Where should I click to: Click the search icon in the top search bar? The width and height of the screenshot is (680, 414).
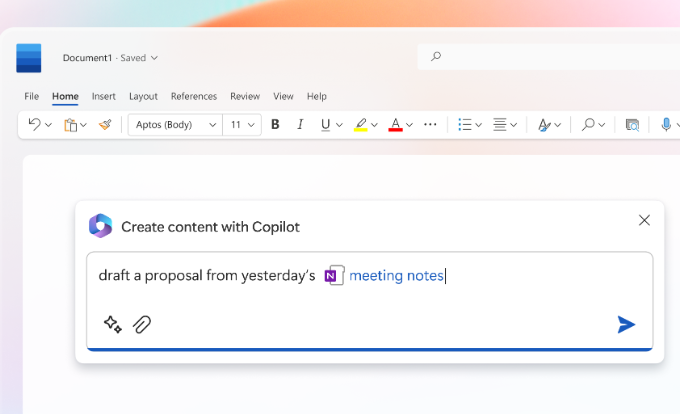[x=436, y=56]
